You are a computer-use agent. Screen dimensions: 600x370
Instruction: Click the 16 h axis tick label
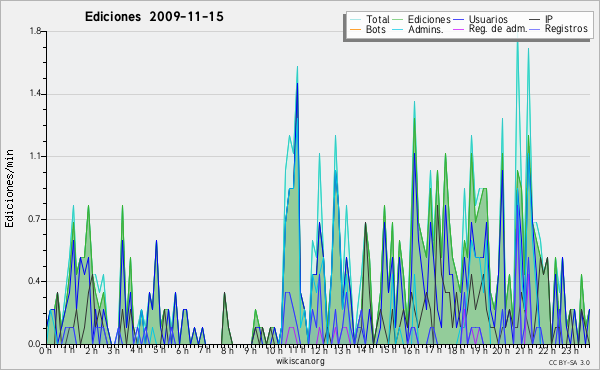[410, 350]
